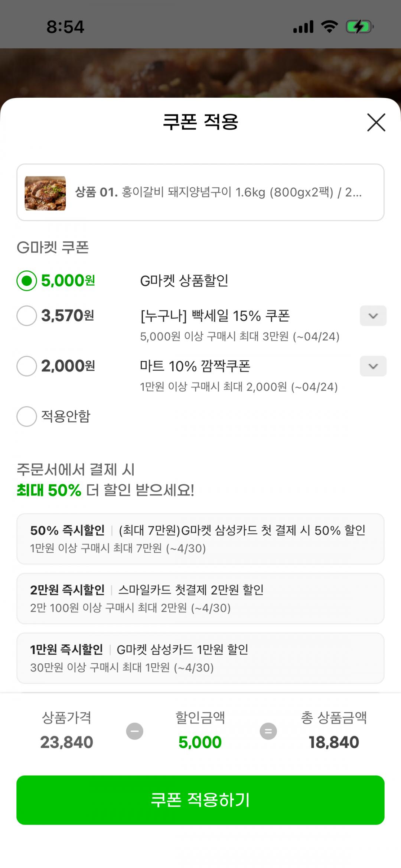This screenshot has width=401, height=868.
Task: Tap the product thumbnail of 홍이갈비
Action: [x=45, y=193]
